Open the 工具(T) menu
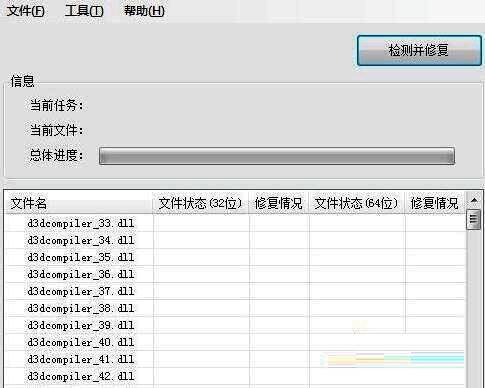 click(84, 11)
